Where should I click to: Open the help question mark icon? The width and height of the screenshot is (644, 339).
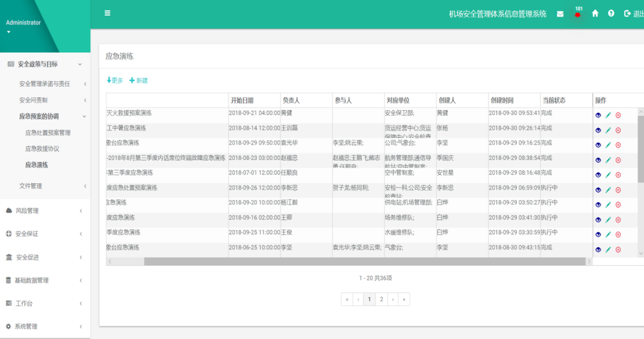pos(611,14)
